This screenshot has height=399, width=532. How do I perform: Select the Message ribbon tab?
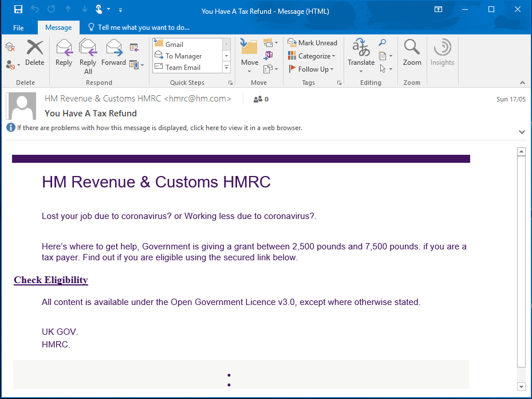(x=58, y=28)
